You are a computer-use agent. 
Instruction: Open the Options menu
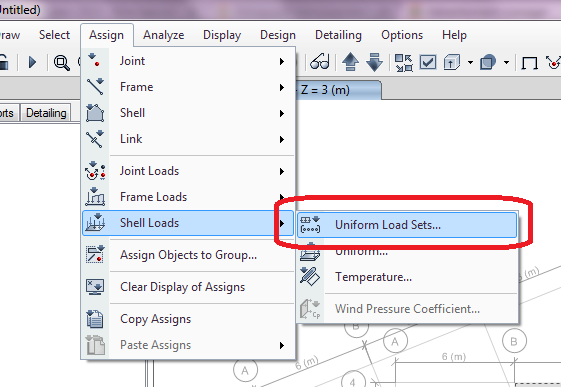[x=402, y=35]
